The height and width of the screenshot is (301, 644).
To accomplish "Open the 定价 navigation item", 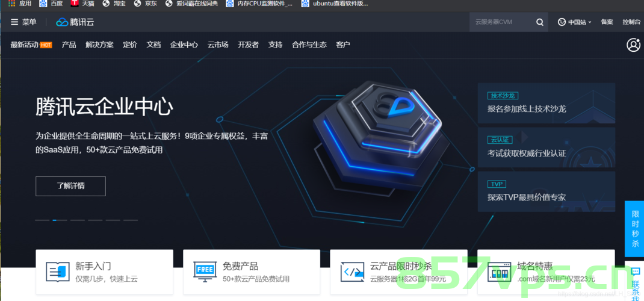I will (x=130, y=45).
